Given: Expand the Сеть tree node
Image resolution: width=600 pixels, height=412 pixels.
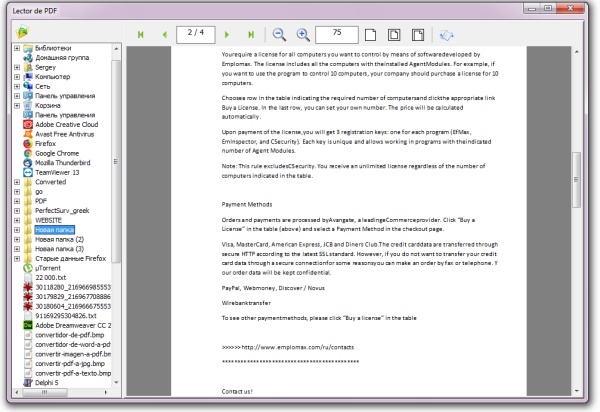Looking at the screenshot, I should click(x=17, y=86).
